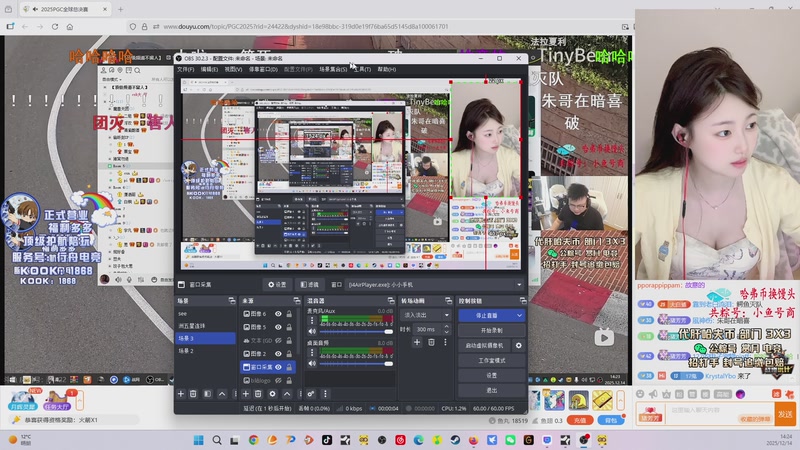Click 工作室模式 studio mode button
Viewport: 800px width, 450px height.
492,360
